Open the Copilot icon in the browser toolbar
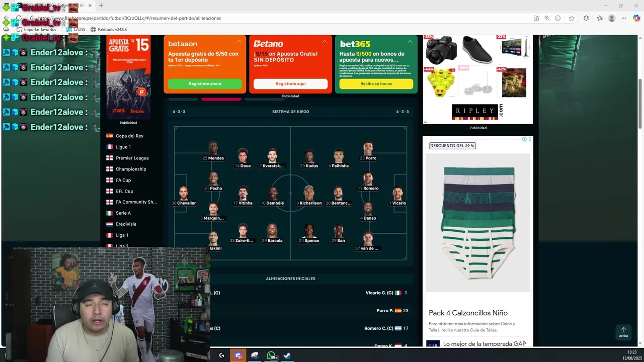Image resolution: width=644 pixels, height=362 pixels. tap(636, 18)
